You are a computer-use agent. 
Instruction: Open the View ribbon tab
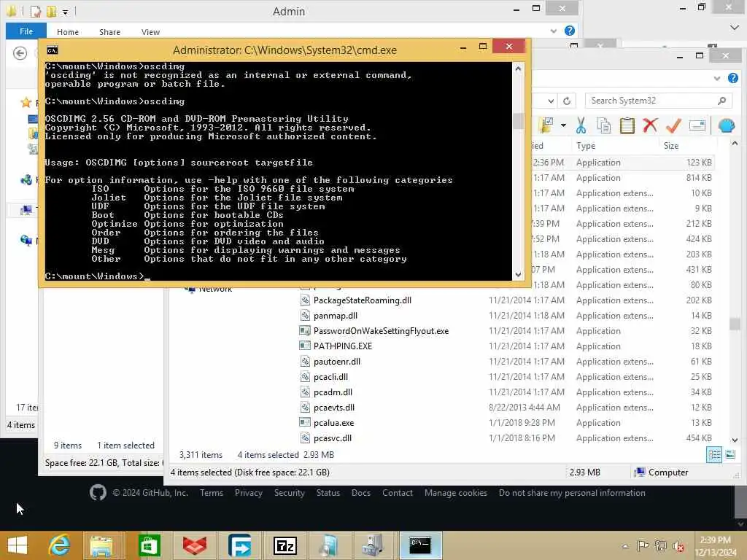coord(150,32)
